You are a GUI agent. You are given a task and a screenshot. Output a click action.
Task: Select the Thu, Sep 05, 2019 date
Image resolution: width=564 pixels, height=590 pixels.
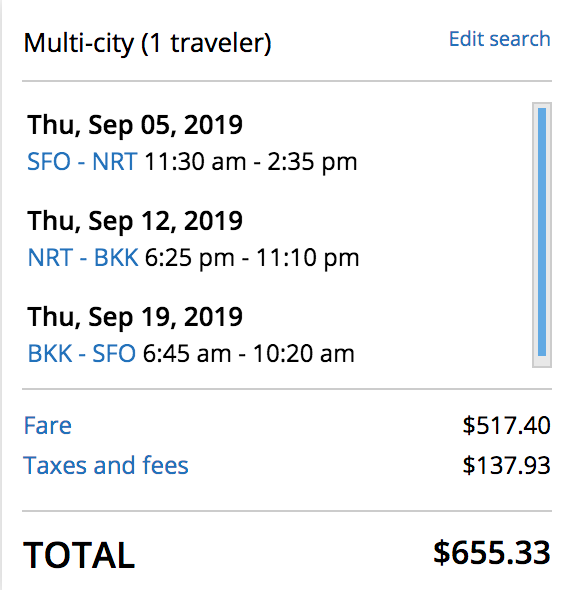click(x=135, y=125)
